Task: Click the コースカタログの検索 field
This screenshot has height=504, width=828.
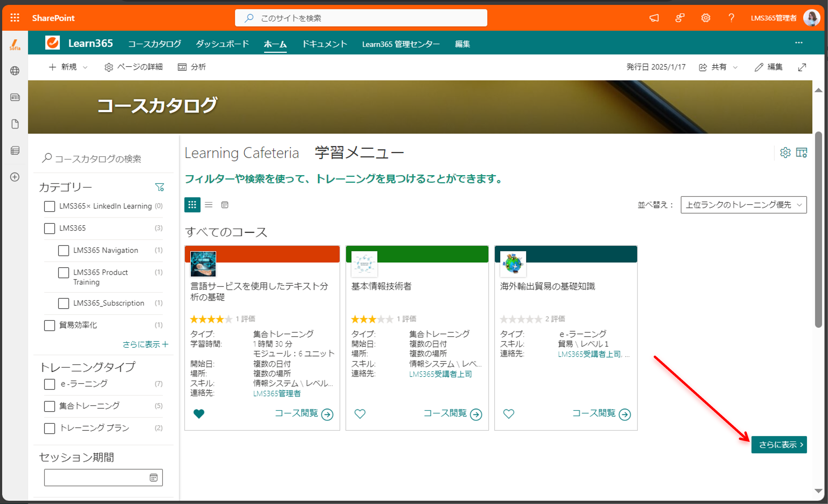Action: [x=103, y=158]
